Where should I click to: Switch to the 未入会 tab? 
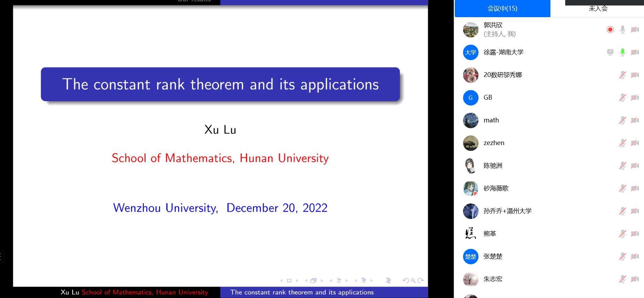coord(598,9)
